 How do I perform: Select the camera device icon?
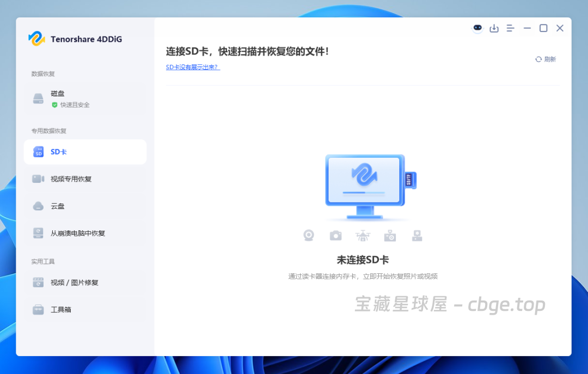335,235
